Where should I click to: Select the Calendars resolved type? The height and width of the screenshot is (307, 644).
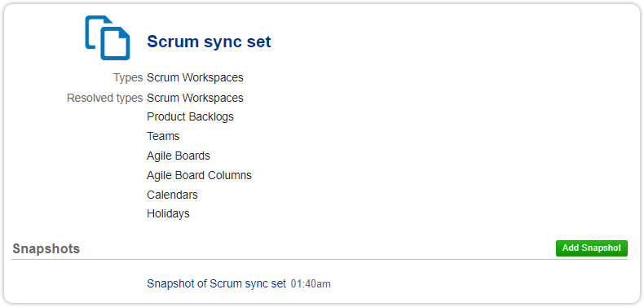coord(172,195)
